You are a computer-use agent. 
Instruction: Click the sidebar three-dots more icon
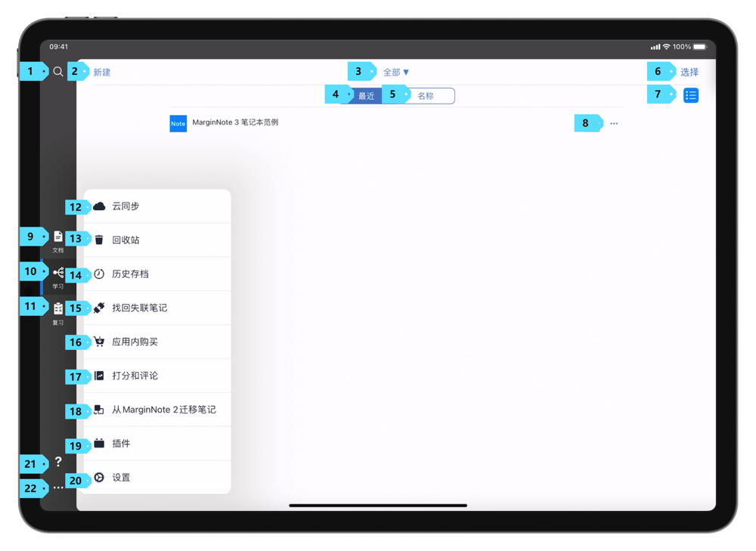[x=58, y=488]
